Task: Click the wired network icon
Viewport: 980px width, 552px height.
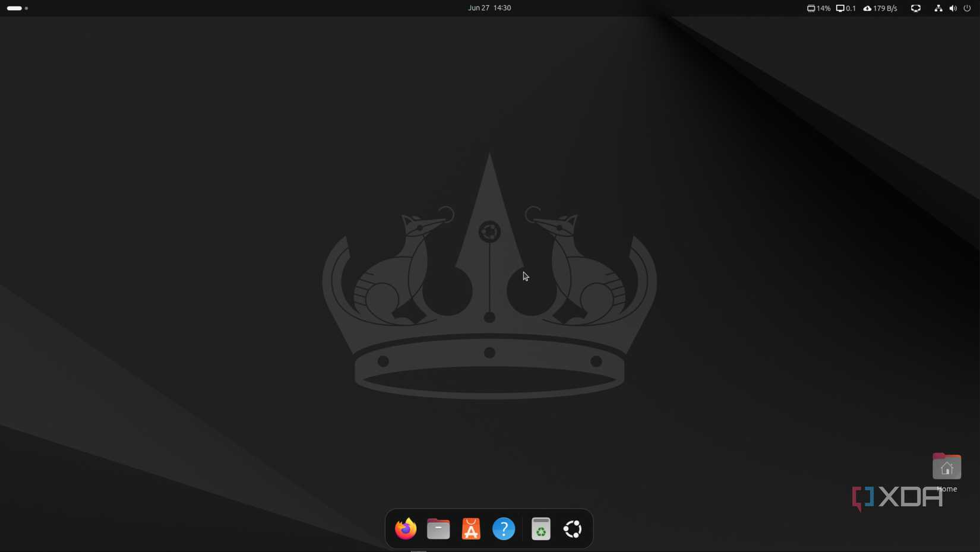Action: pos(938,8)
